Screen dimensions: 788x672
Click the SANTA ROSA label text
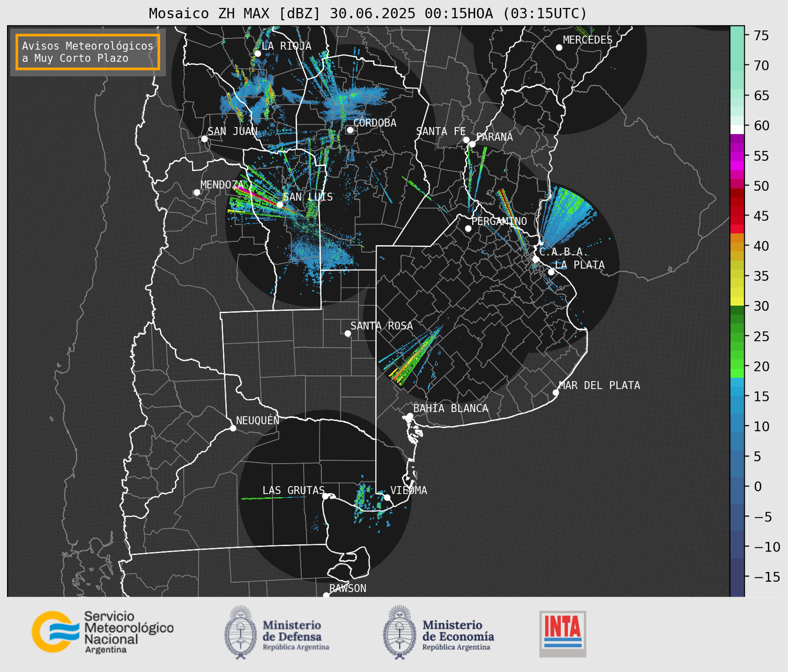pyautogui.click(x=382, y=326)
